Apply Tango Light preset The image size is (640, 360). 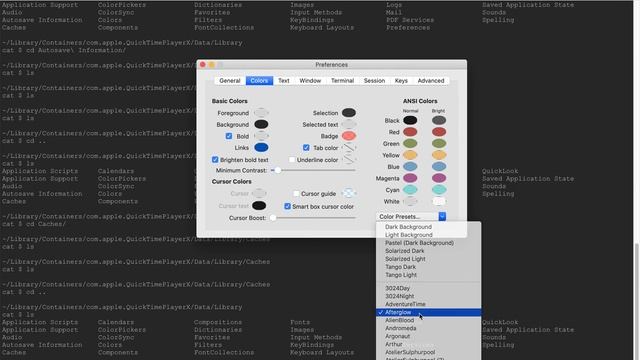[x=429, y=275]
